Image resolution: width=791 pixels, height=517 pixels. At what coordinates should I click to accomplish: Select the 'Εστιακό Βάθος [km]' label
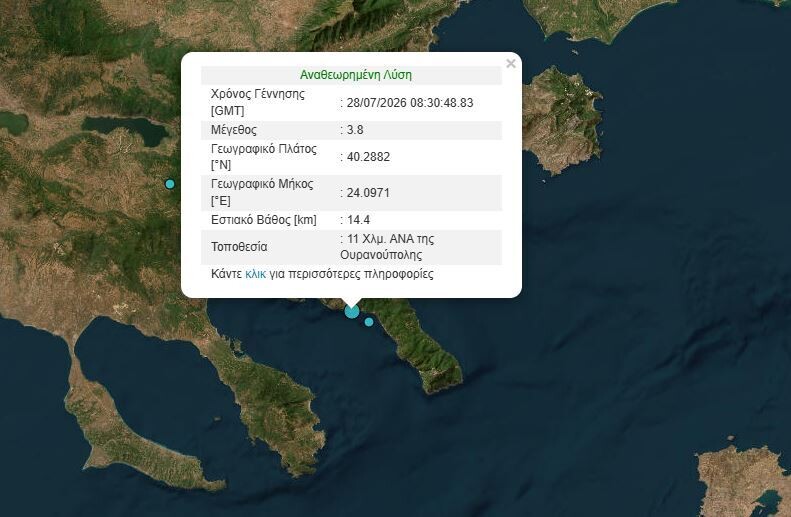pyautogui.click(x=264, y=220)
